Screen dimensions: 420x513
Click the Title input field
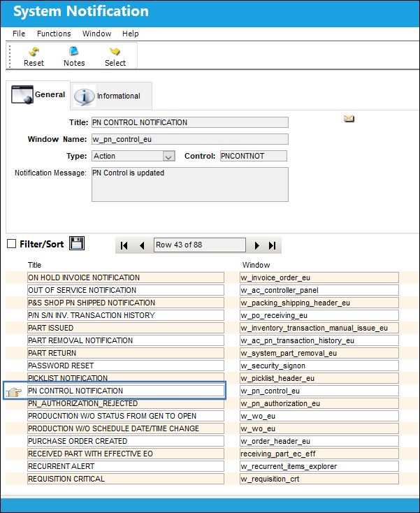click(190, 122)
